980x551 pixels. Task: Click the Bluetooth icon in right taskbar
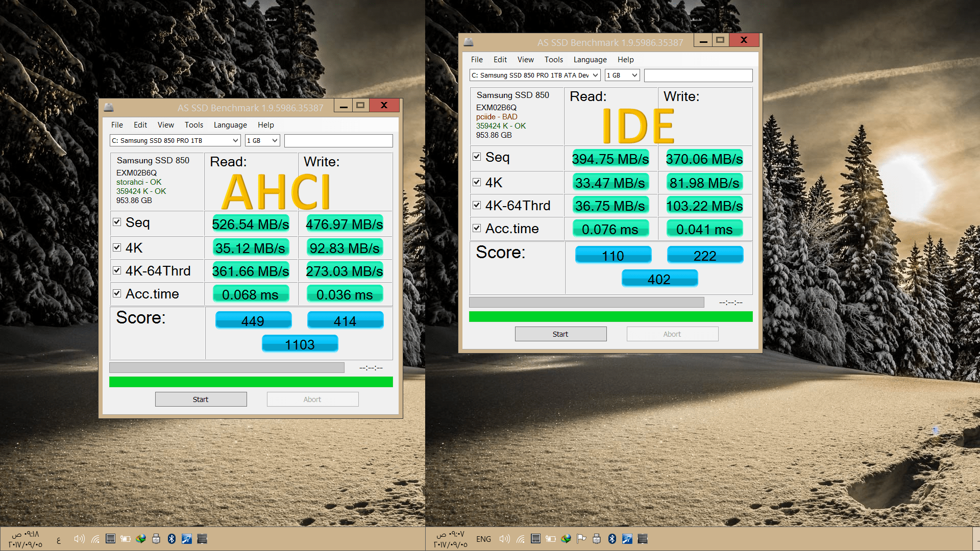(612, 539)
